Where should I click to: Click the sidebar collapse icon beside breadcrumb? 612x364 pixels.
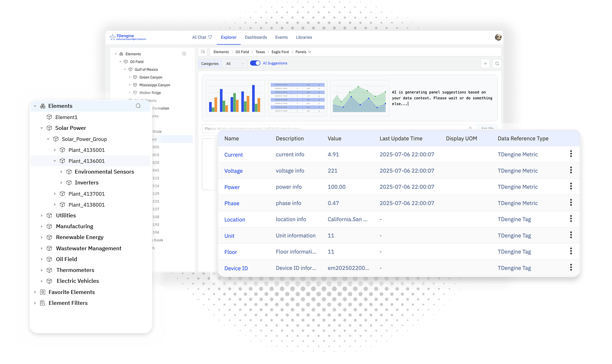point(203,52)
